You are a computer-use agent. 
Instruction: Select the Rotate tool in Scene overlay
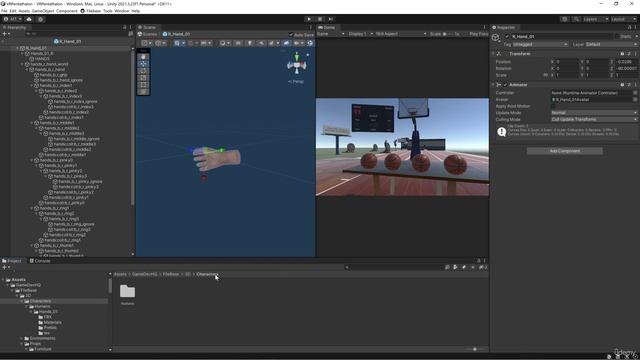[143, 71]
